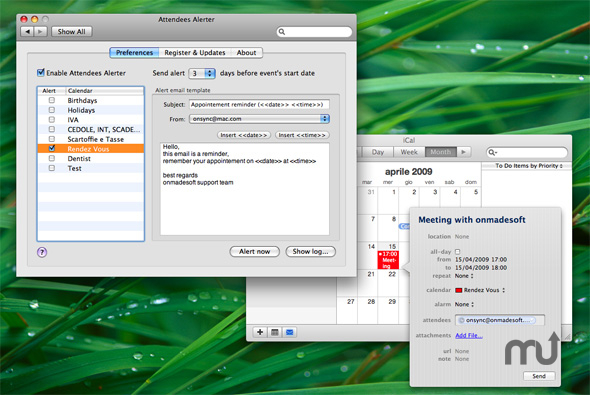Image resolution: width=590 pixels, height=395 pixels.
Task: Switch iCal to Week view
Action: [409, 152]
